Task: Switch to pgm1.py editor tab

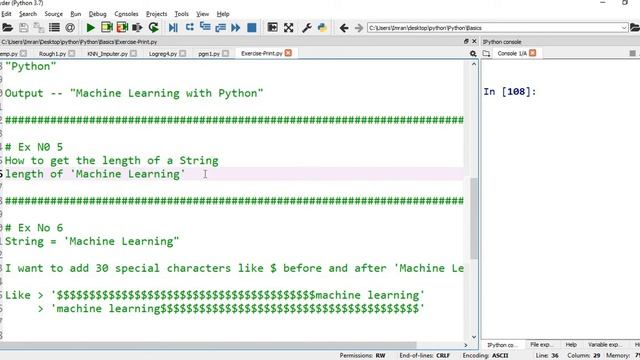Action: (x=209, y=53)
